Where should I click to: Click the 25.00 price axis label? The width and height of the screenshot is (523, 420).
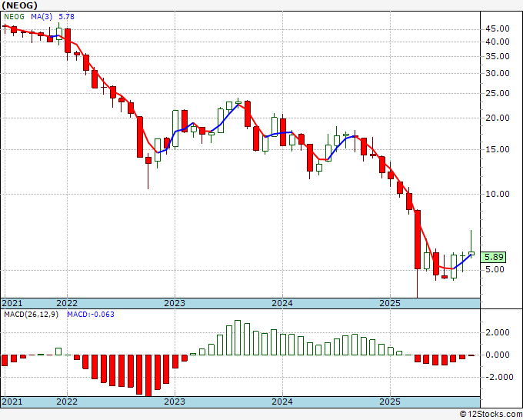pos(498,93)
